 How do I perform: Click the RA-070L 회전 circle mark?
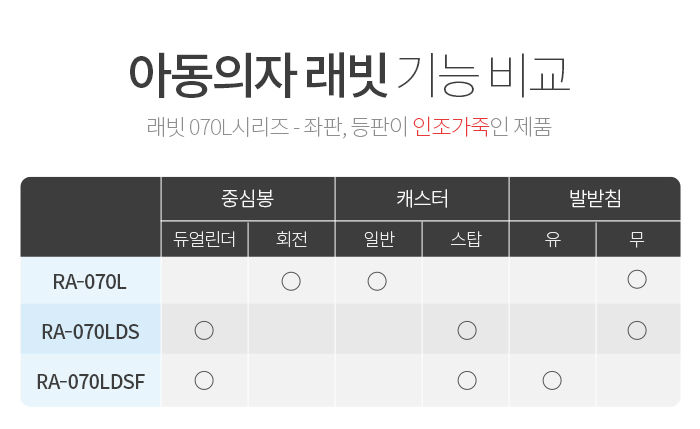(x=291, y=282)
